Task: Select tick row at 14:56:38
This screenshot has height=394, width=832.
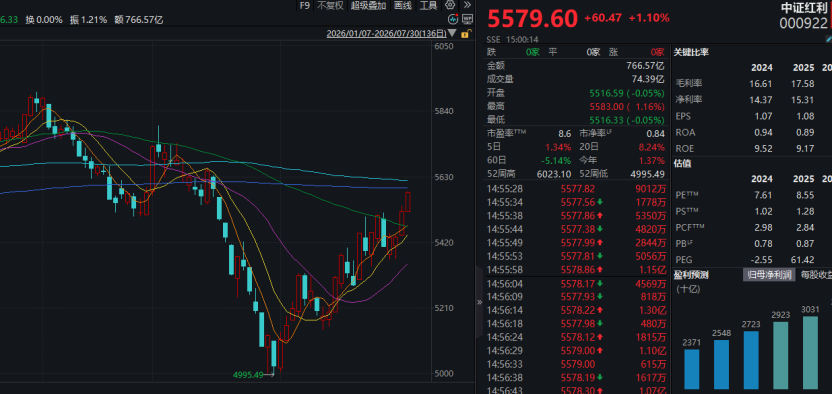Action: coord(576,378)
